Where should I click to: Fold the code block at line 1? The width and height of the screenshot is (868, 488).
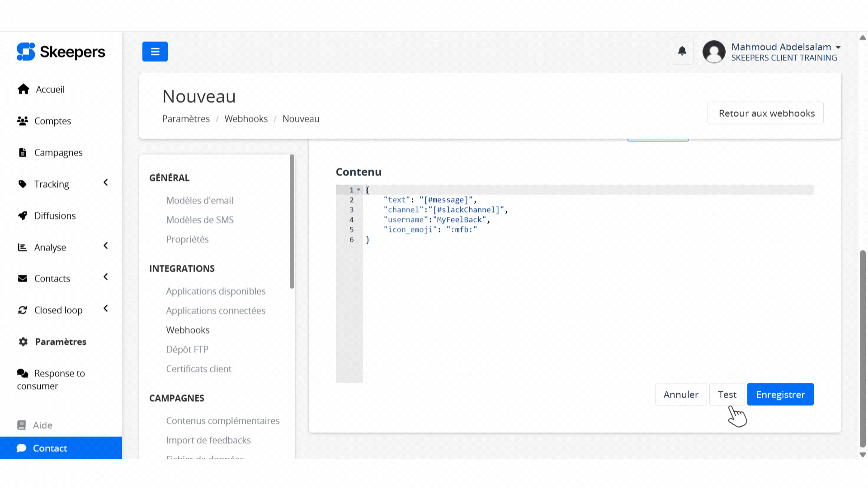click(x=359, y=190)
